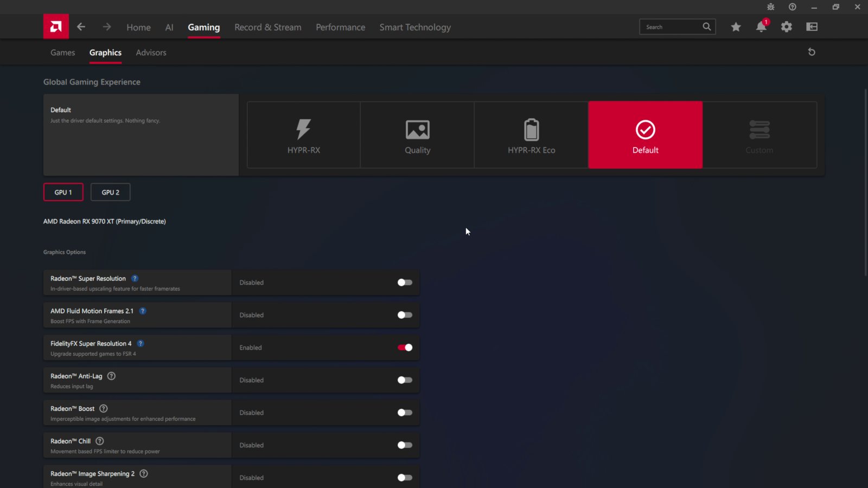Image resolution: width=868 pixels, height=488 pixels.
Task: Click the reset graphics settings icon
Action: click(x=812, y=52)
